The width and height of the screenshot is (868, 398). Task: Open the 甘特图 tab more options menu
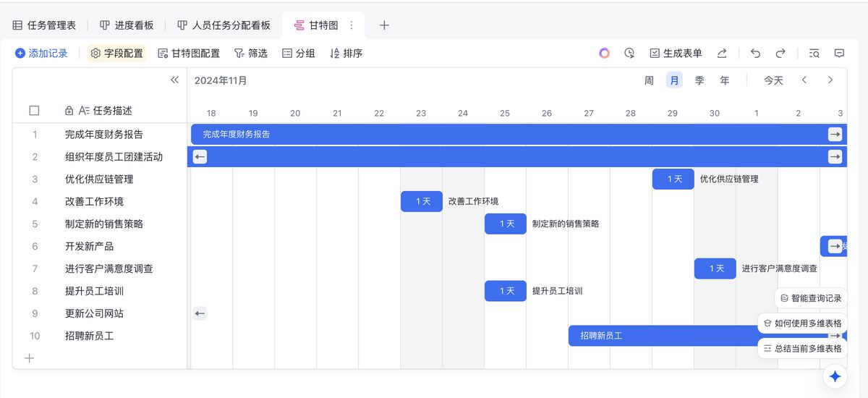pyautogui.click(x=352, y=25)
